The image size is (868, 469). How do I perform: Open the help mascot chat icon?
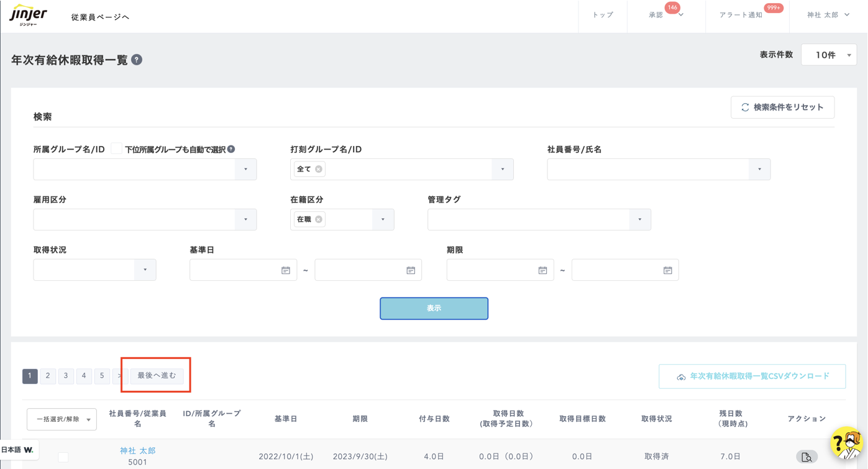pos(847,443)
